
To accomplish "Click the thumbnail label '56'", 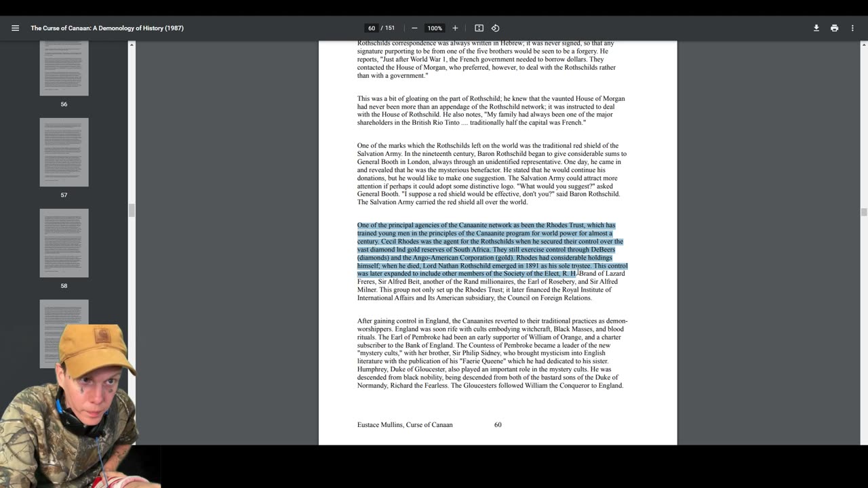I will 64,104.
